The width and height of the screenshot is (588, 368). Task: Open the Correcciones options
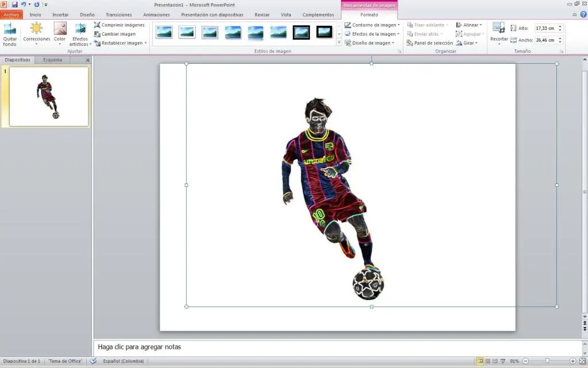(36, 34)
